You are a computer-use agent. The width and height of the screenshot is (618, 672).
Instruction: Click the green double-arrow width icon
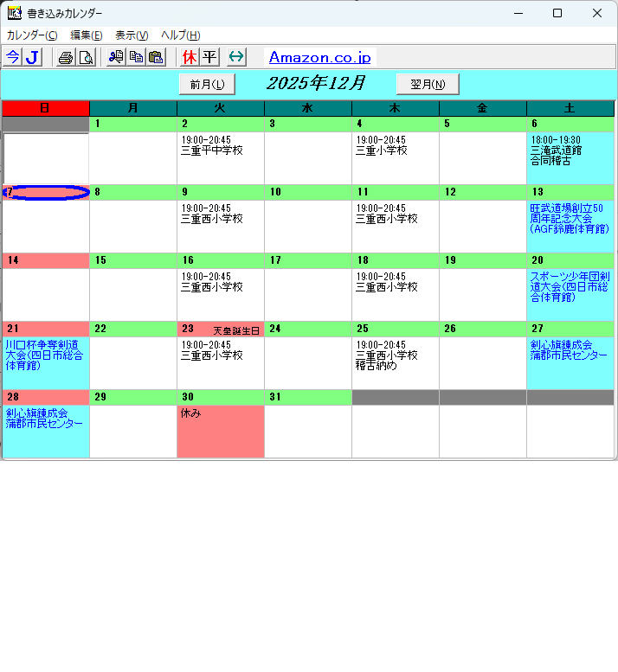(x=236, y=57)
